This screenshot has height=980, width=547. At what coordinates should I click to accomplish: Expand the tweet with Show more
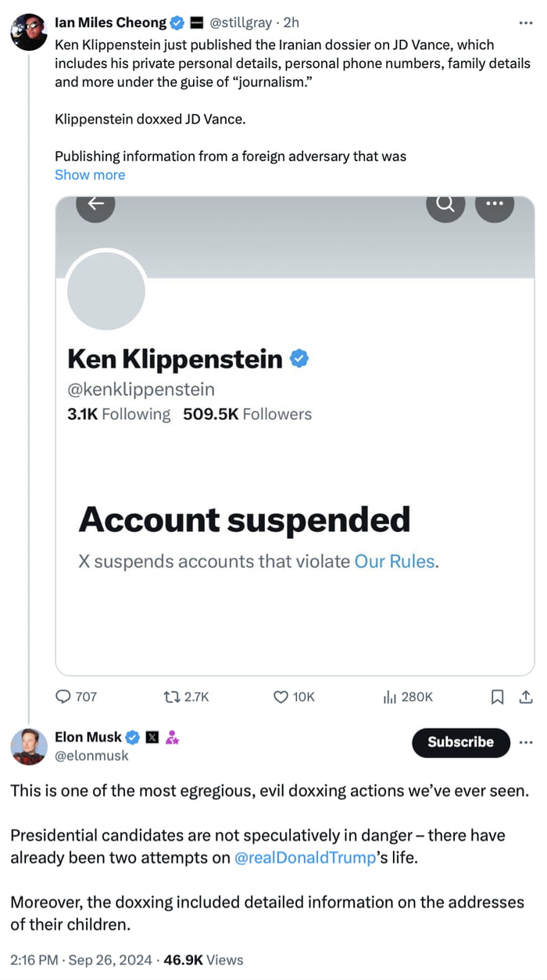coord(89,174)
